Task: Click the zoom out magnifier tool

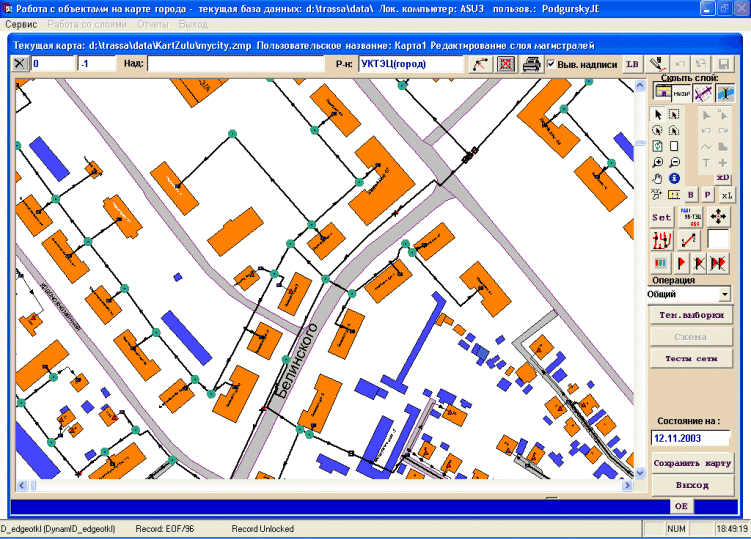Action: (673, 162)
